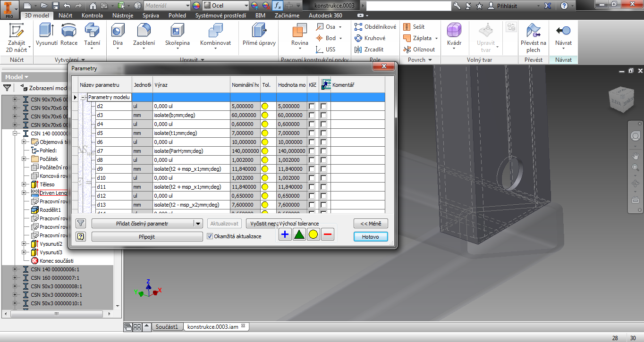Check the Klíč checkbox for parameter d11
644x342 pixels.
coord(312,187)
